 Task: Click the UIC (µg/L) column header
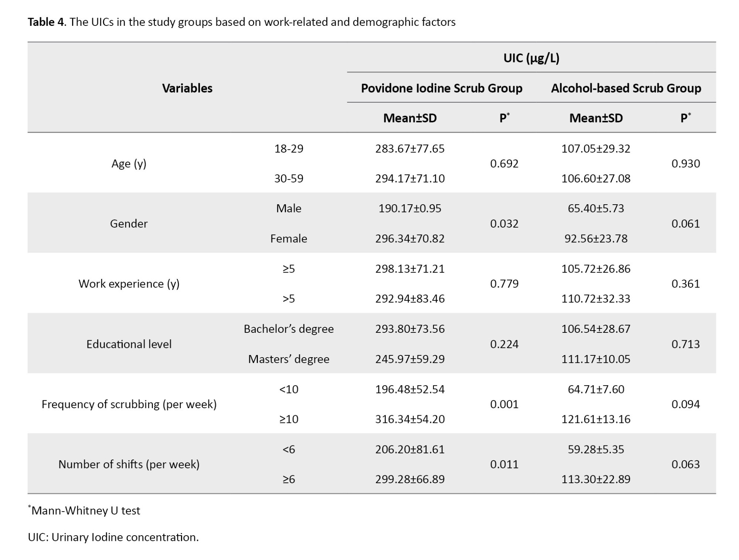click(x=531, y=58)
